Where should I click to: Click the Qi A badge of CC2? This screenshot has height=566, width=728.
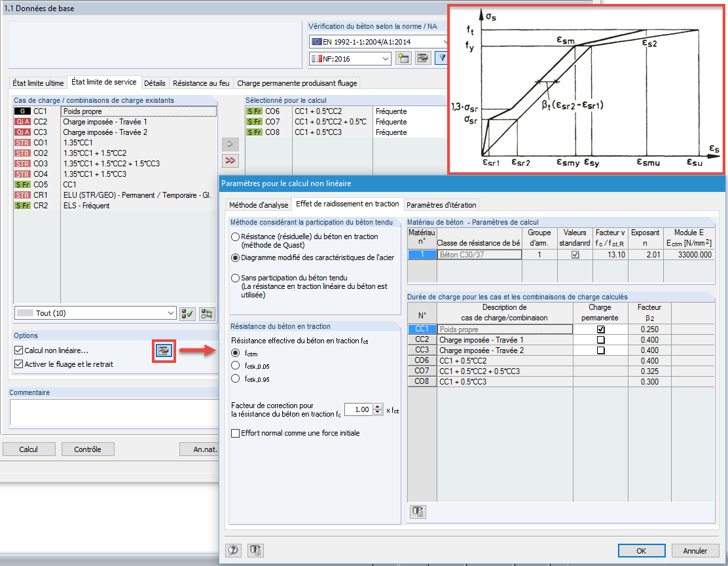point(22,122)
